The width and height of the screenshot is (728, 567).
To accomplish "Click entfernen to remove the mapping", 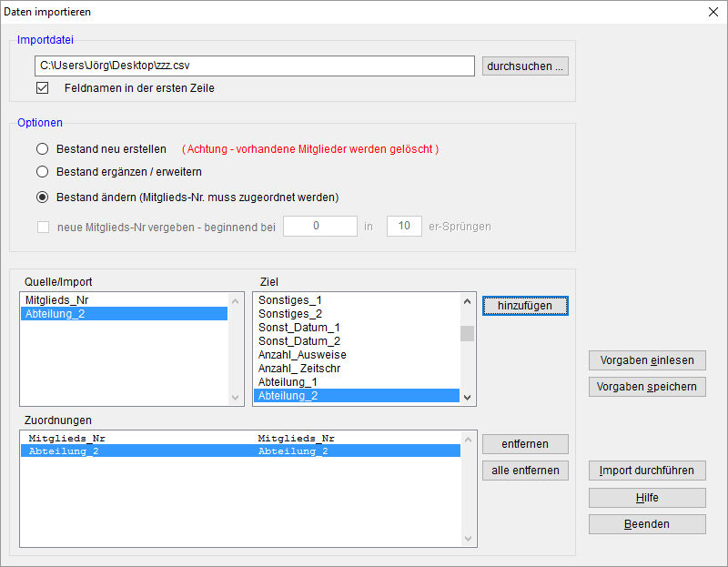I will tap(525, 444).
